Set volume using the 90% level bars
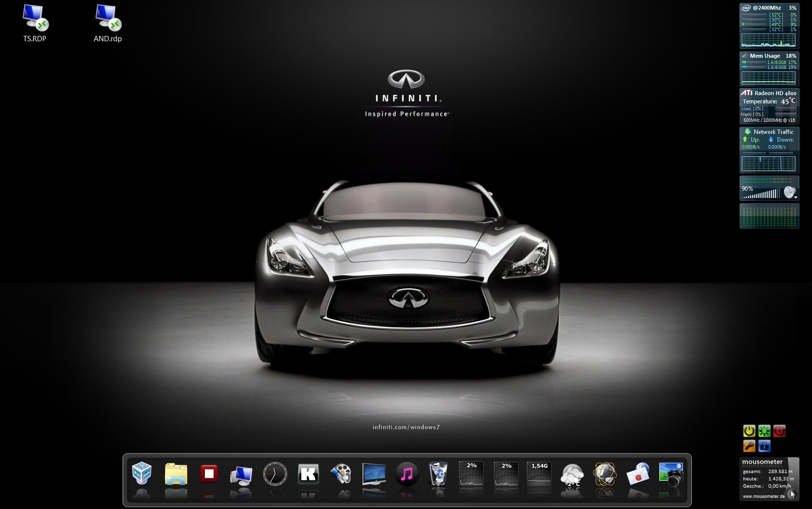 (x=761, y=194)
